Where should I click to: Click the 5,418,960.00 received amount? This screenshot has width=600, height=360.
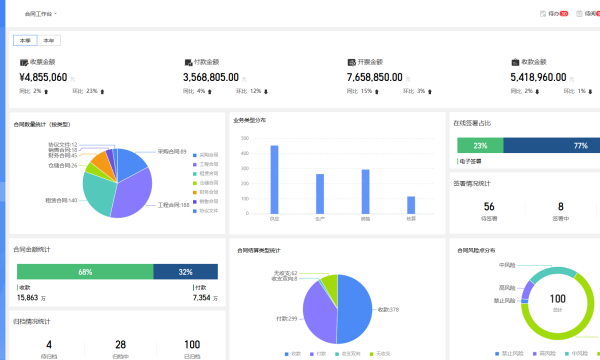[538, 77]
